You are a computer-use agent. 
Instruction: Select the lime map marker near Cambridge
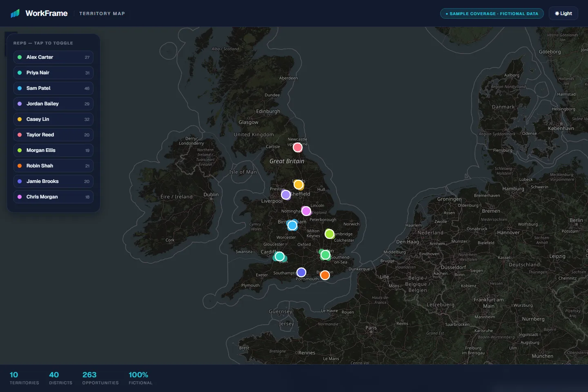point(330,234)
